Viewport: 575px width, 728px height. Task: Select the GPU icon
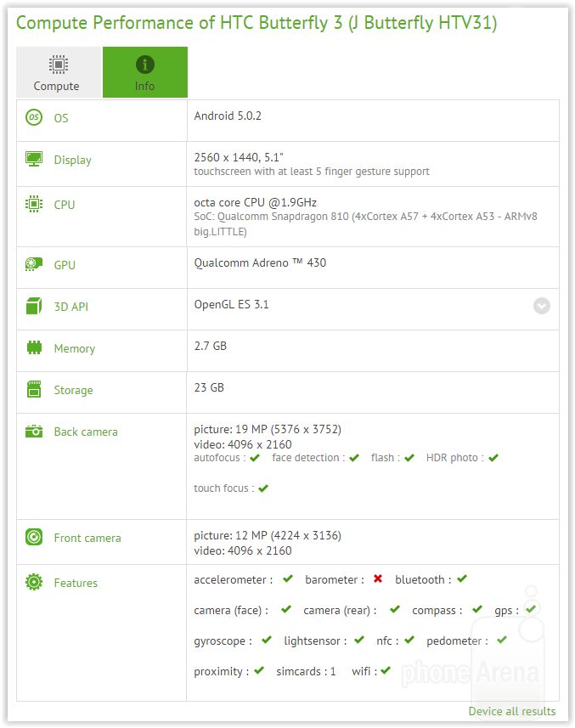coord(34,265)
